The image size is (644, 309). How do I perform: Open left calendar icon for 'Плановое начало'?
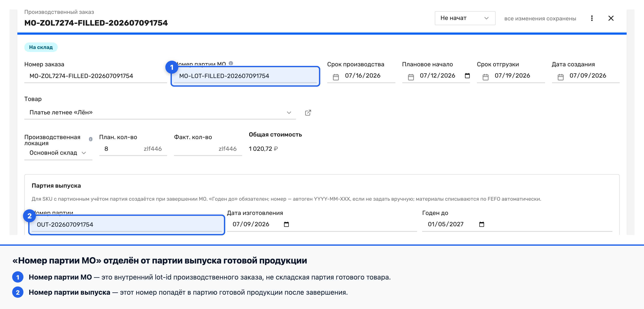click(x=411, y=77)
